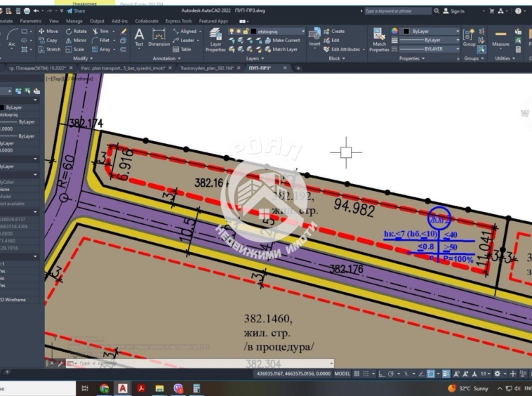Expand the Properties panel
532x396 pixels.
[x=411, y=58]
